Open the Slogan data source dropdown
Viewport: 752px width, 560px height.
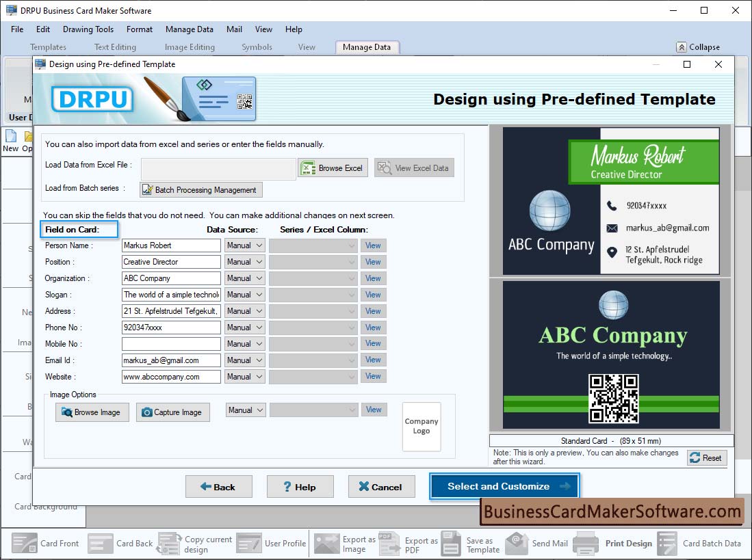(244, 295)
